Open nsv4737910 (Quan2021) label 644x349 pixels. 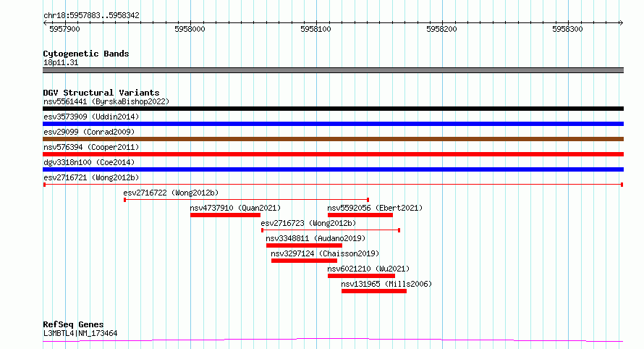point(235,208)
